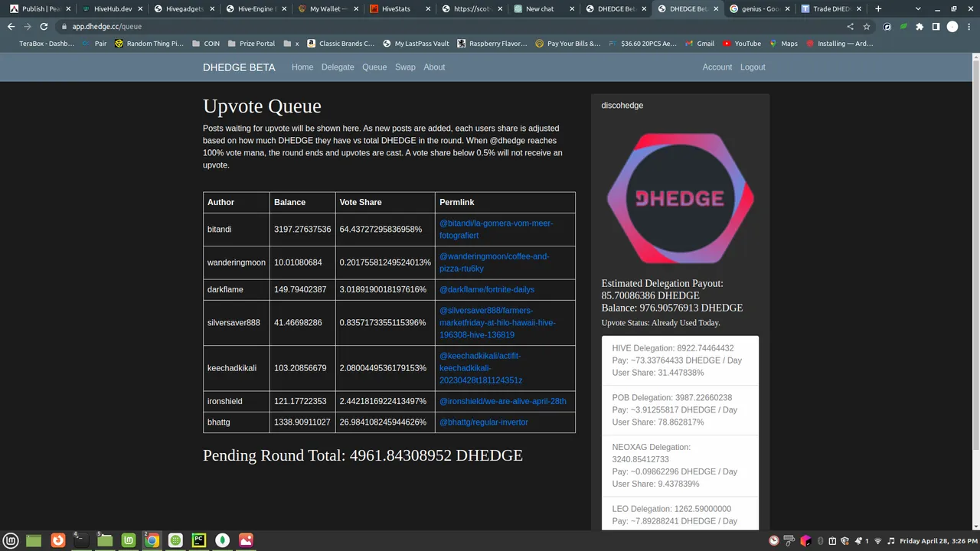This screenshot has width=980, height=551.
Task: Click the green leaf extension icon
Action: [903, 26]
